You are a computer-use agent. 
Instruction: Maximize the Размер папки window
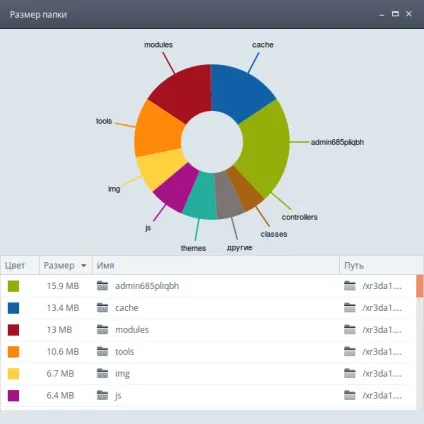[395, 14]
